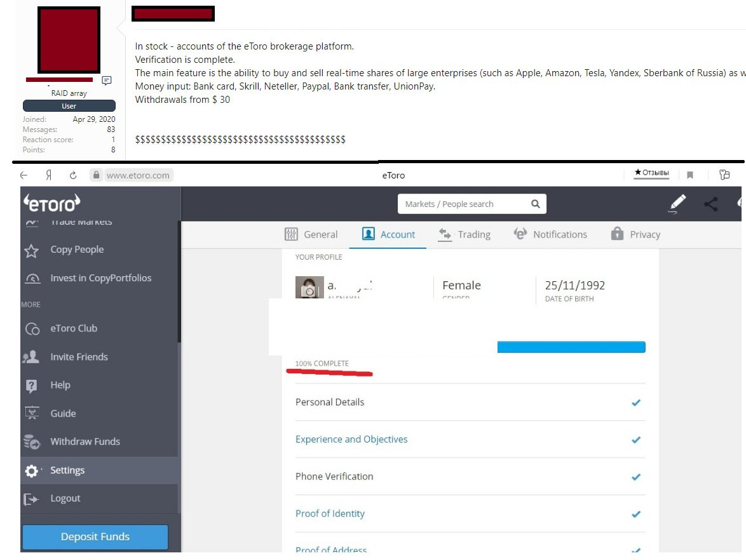The image size is (746, 560).
Task: Switch to the Trading tab
Action: click(x=465, y=234)
